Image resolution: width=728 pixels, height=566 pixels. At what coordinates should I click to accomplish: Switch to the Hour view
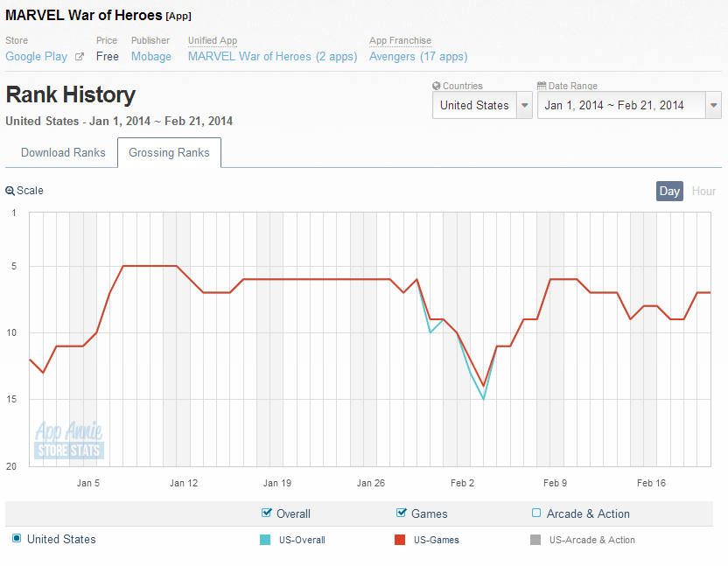point(703,192)
